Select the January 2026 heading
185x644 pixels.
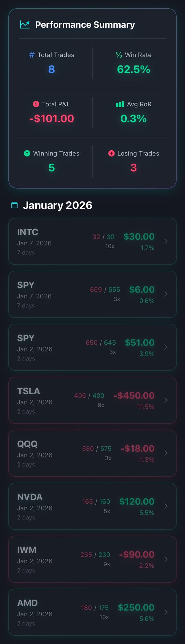[x=57, y=205]
